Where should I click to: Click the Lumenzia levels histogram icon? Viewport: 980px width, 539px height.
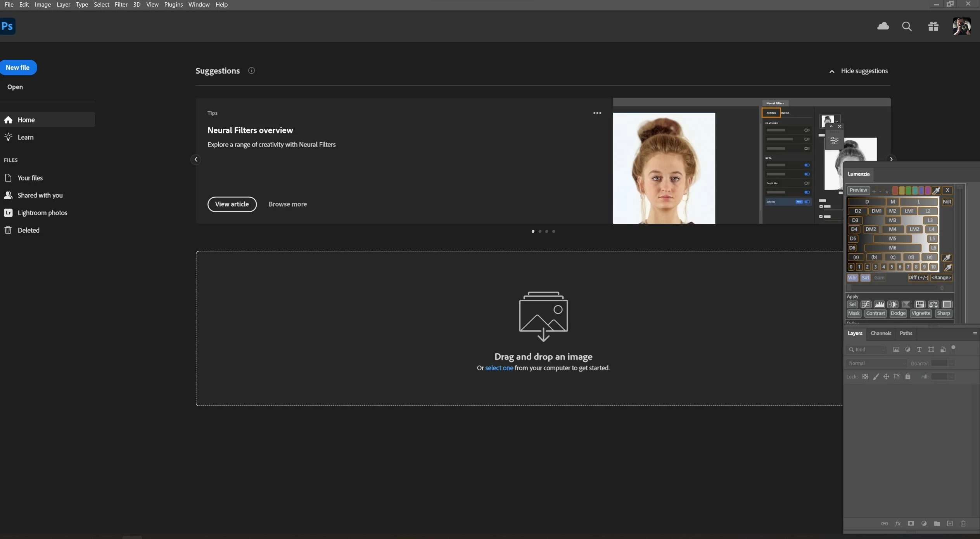click(x=879, y=304)
